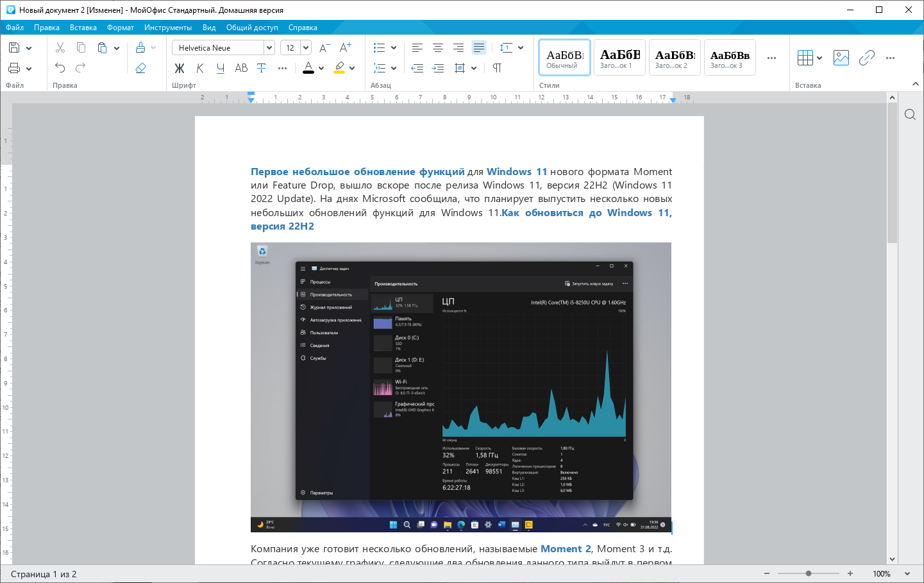The height and width of the screenshot is (583, 924).
Task: Expand the line spacing dropdown arrow
Action: click(x=521, y=48)
